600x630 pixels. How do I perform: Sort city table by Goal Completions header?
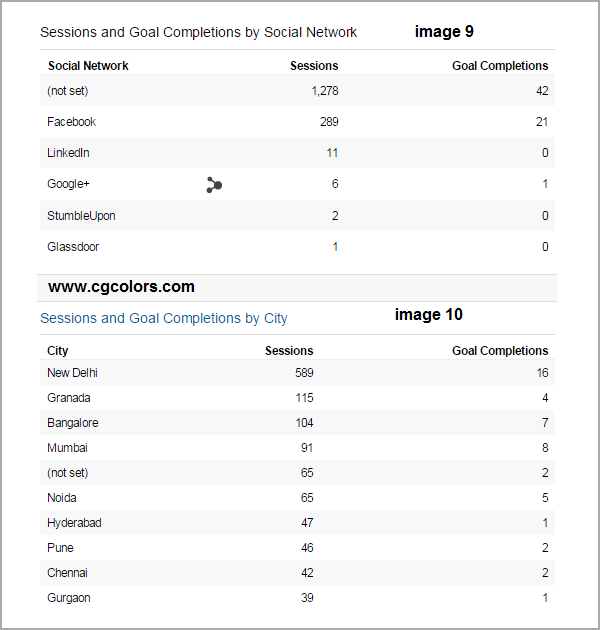tap(500, 351)
